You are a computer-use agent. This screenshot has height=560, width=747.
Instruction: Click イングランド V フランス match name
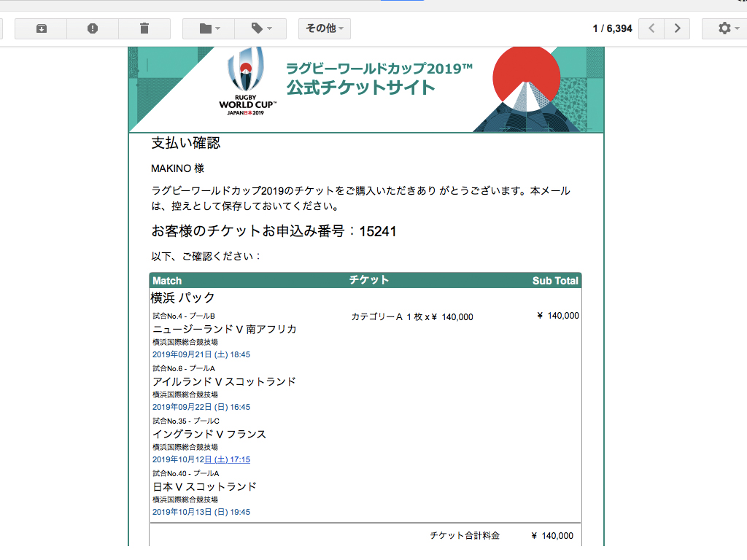click(x=209, y=435)
